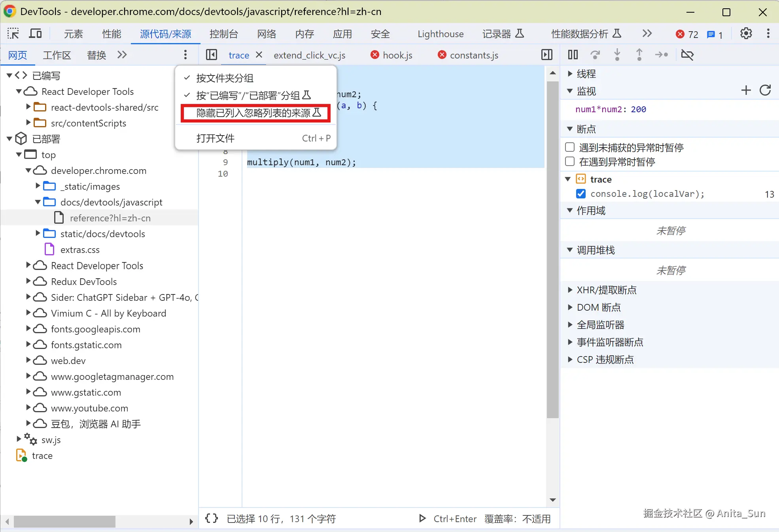
Task: Refresh watch expressions
Action: click(765, 91)
